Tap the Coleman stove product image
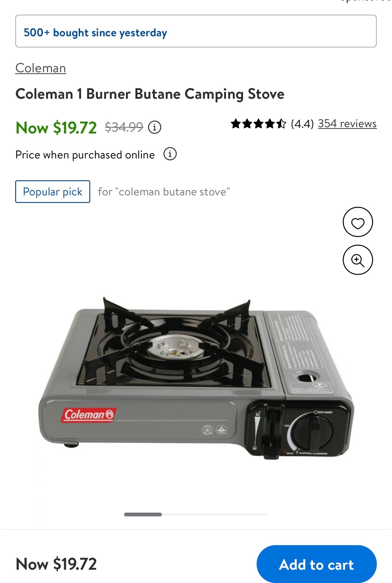The height and width of the screenshot is (583, 392). click(x=196, y=377)
